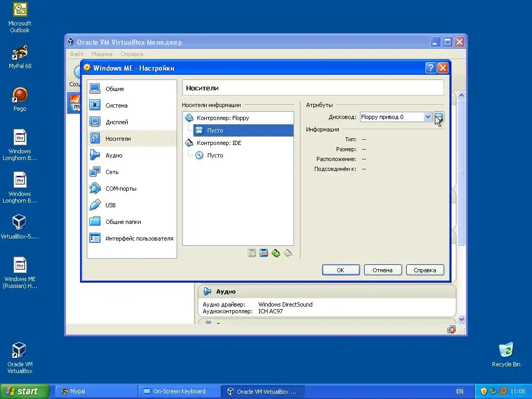The image size is (532, 399).
Task: Click the Отмена button
Action: click(x=383, y=270)
